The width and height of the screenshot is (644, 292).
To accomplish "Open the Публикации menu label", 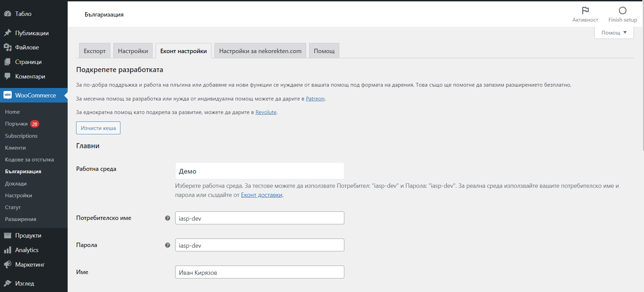I will (32, 33).
